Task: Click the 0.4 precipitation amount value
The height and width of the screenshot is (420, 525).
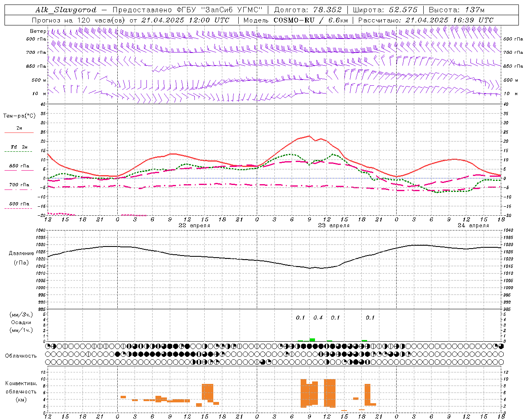Action: pyautogui.click(x=318, y=317)
